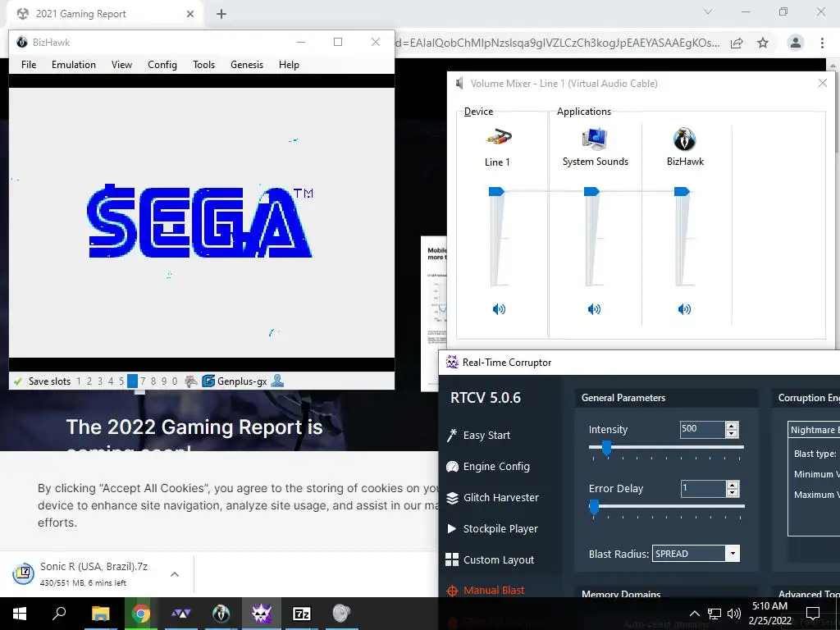Viewport: 840px width, 630px height.
Task: Open Stockpile Player in RTCV sidebar
Action: click(x=492, y=528)
